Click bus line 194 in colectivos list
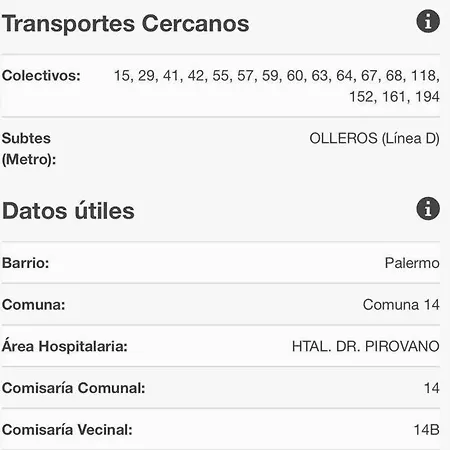450x450 pixels. (427, 97)
